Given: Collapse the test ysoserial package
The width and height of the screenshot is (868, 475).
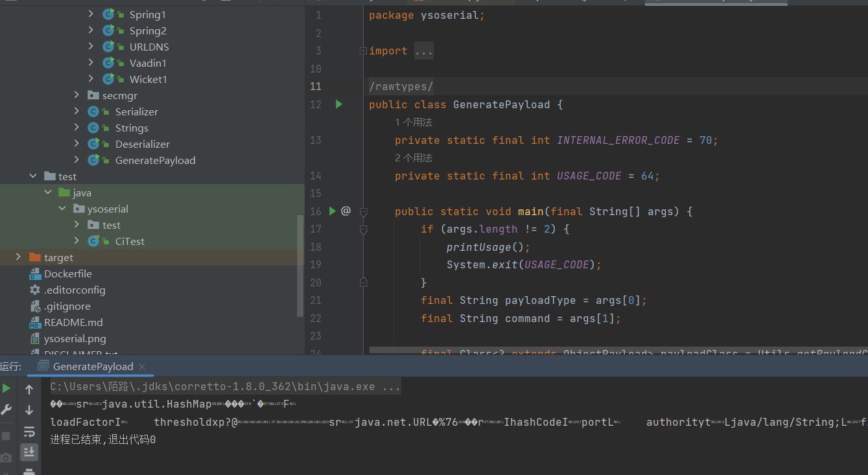Looking at the screenshot, I should pos(62,209).
